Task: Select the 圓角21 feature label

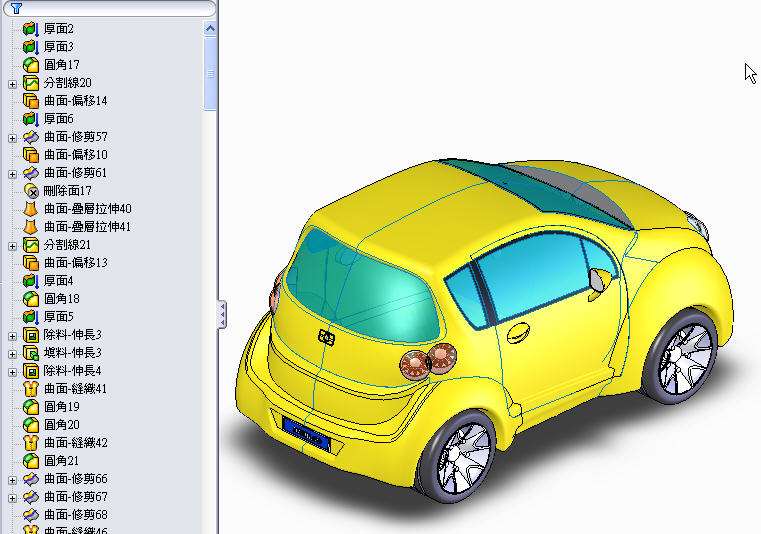Action: pos(61,461)
